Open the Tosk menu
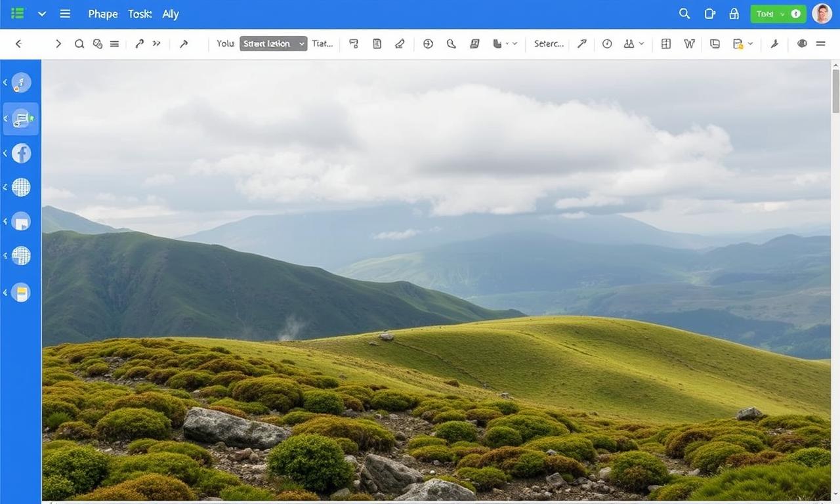 tap(140, 14)
